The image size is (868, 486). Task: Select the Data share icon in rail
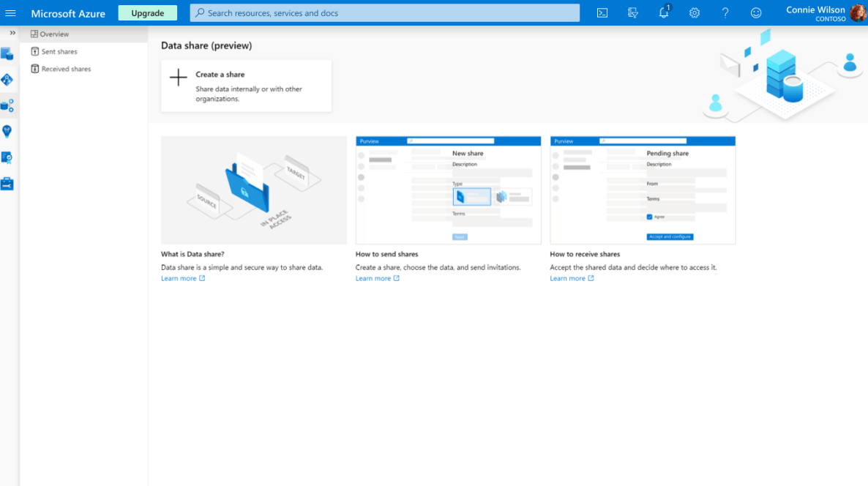pyautogui.click(x=7, y=106)
